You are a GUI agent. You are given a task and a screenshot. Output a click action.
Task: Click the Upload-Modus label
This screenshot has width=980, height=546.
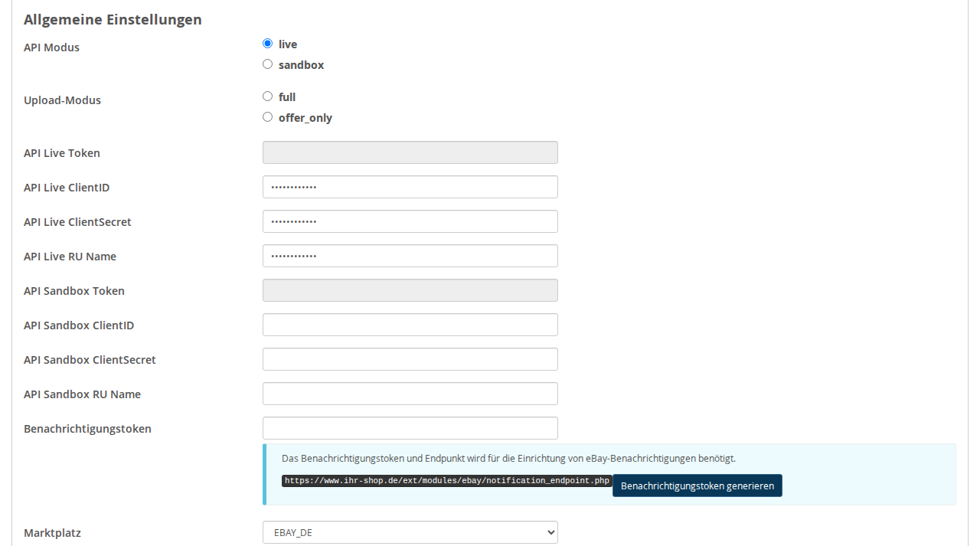pos(62,100)
